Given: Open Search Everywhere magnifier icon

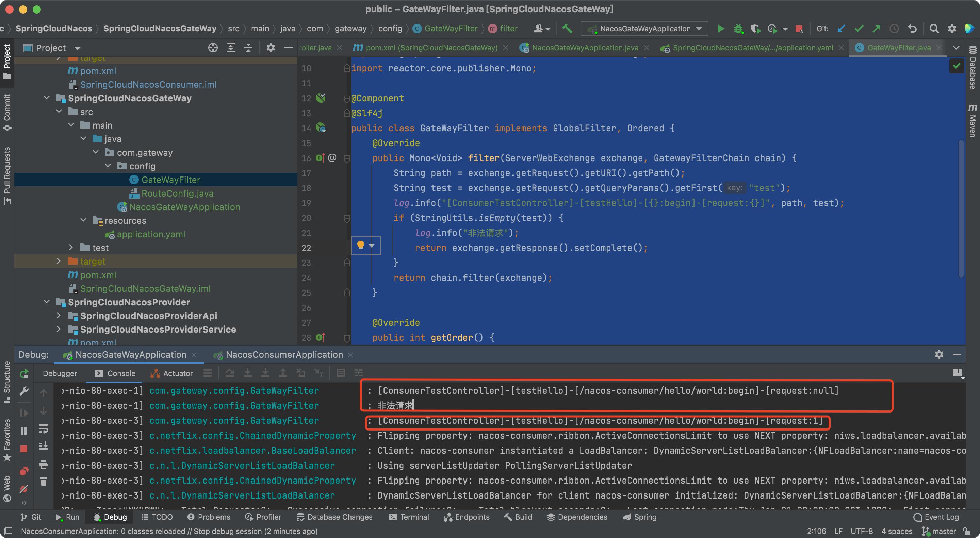Looking at the screenshot, I should (x=934, y=29).
